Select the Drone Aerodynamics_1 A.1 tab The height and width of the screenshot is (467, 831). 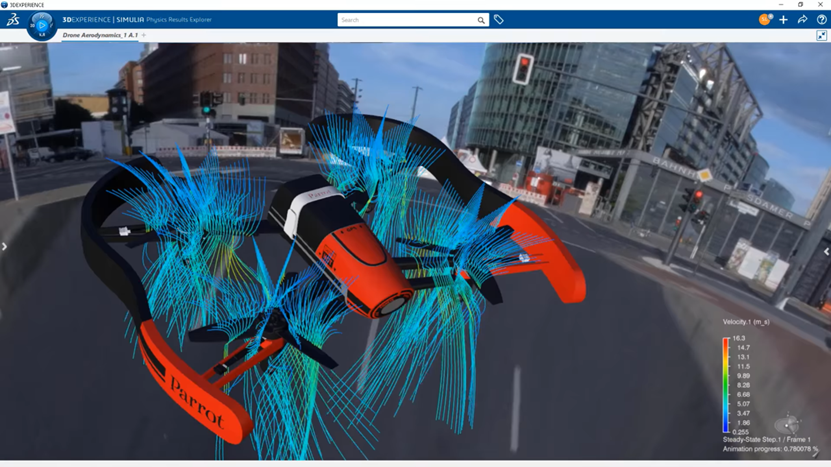coord(100,35)
